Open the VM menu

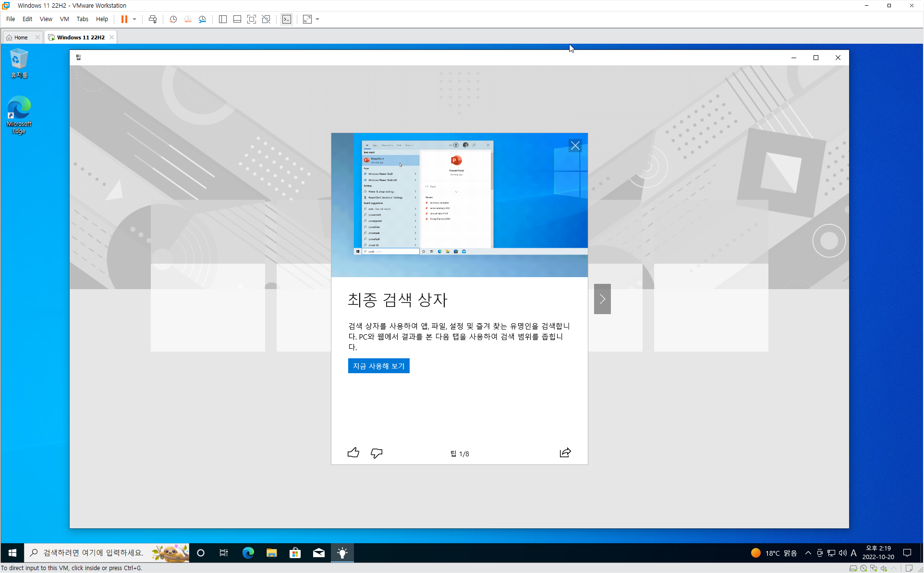point(64,19)
